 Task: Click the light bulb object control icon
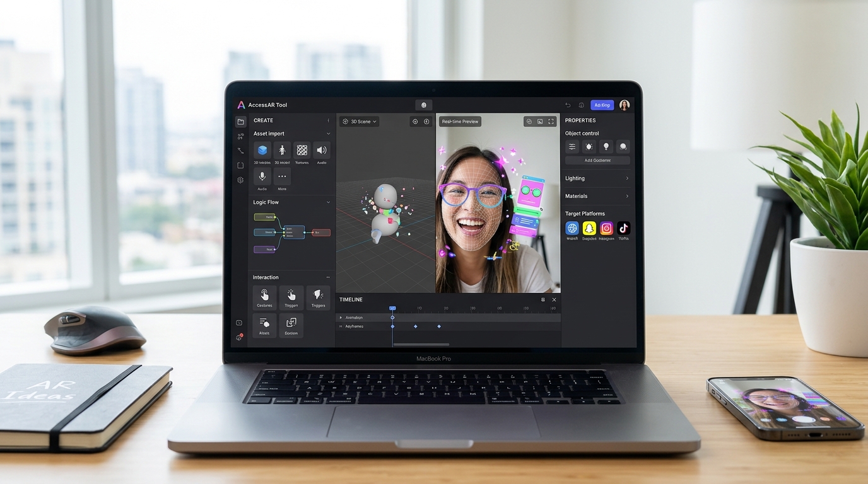(x=606, y=146)
